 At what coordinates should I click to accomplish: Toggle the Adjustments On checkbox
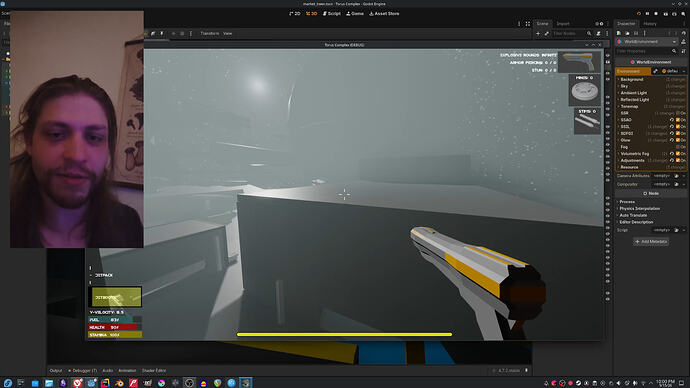point(678,161)
